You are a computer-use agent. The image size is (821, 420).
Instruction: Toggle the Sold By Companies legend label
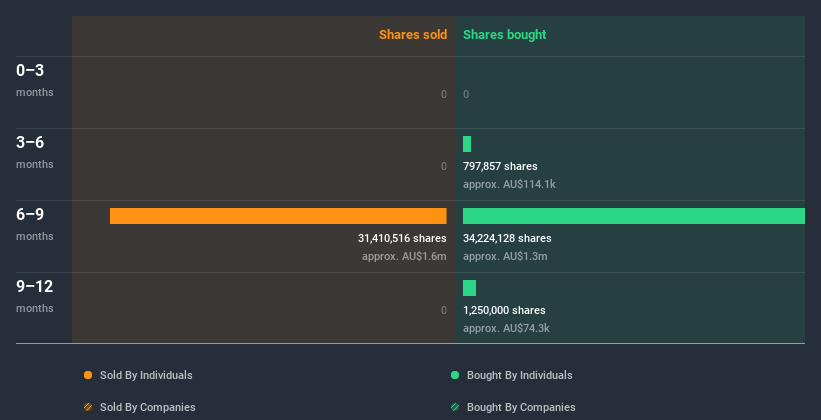click(148, 407)
